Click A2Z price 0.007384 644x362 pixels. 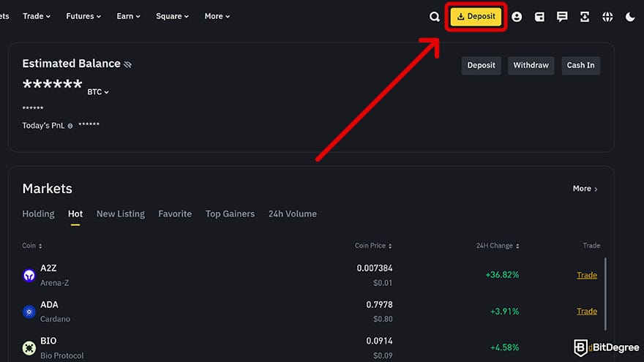pyautogui.click(x=375, y=268)
